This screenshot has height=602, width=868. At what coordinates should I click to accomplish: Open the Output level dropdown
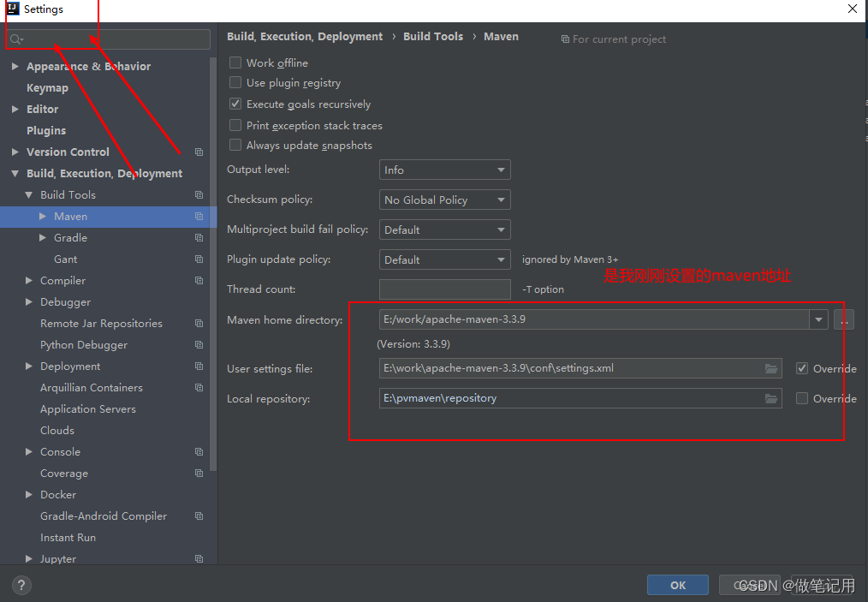(444, 170)
